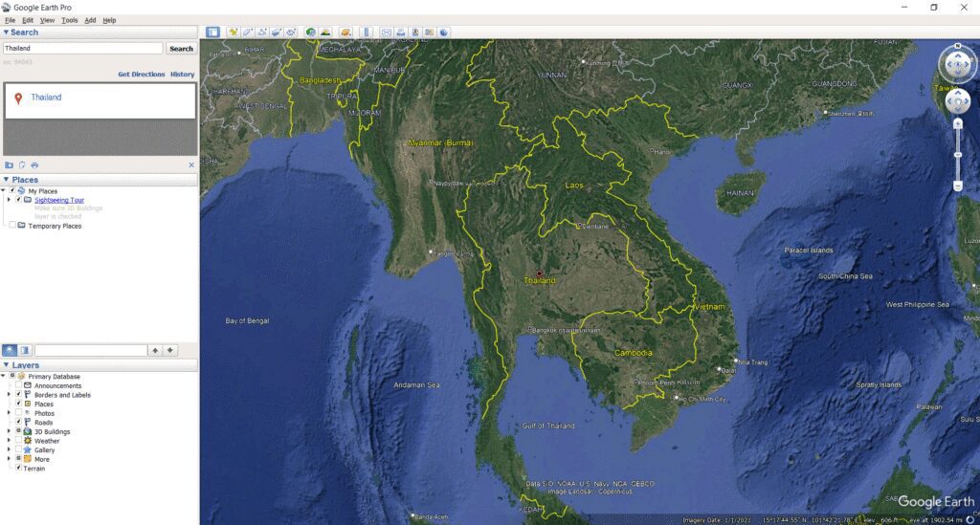Click the Print toolbar icon
This screenshot has height=525, width=980.
[x=401, y=32]
